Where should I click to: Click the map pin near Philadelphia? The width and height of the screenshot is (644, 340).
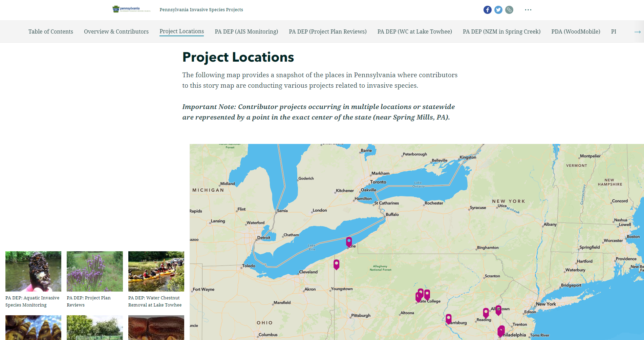(x=501, y=330)
